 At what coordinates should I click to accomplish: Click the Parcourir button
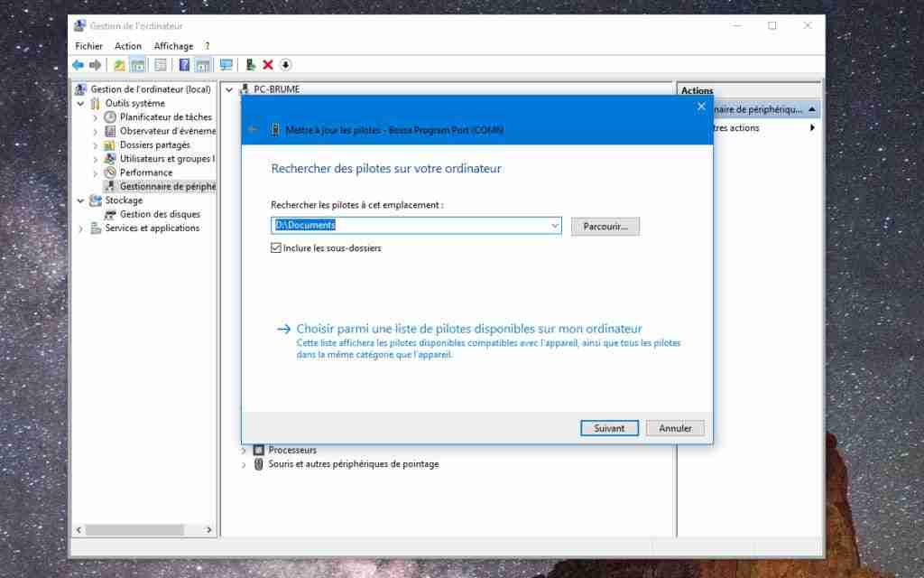[605, 226]
